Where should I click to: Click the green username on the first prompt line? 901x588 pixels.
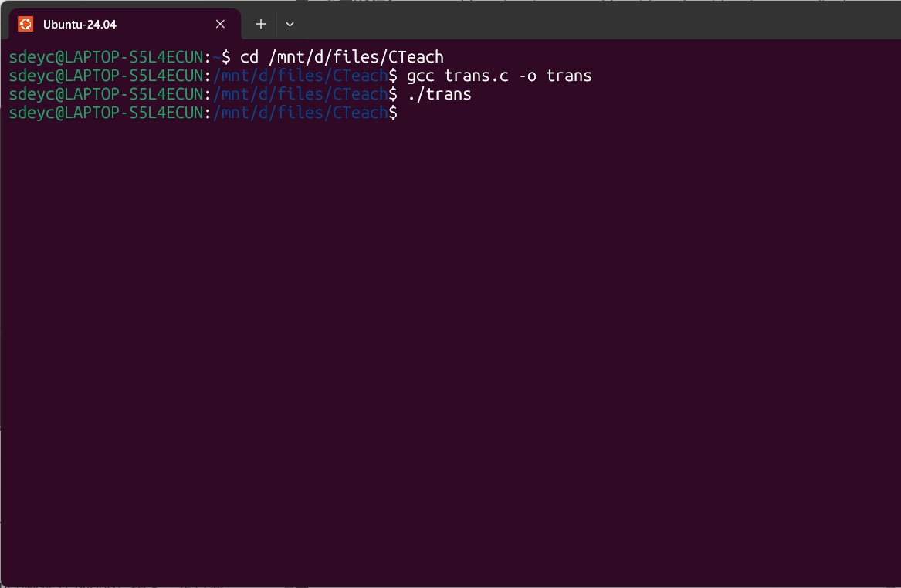tap(106, 57)
